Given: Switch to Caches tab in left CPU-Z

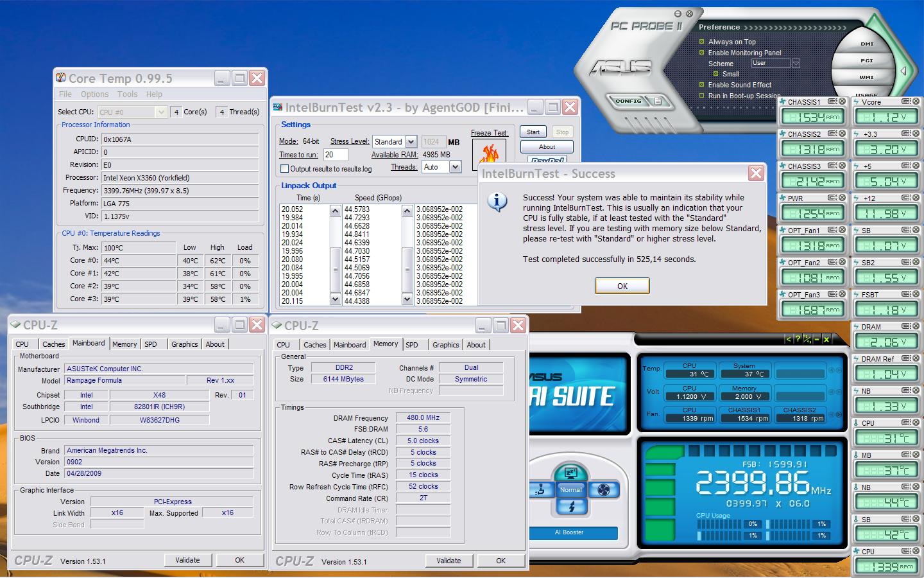Looking at the screenshot, I should [x=54, y=344].
